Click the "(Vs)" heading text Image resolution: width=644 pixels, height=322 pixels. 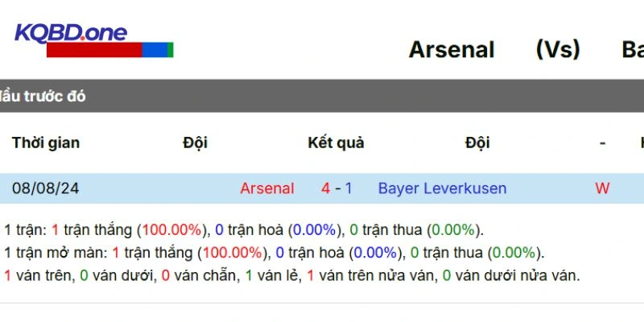(557, 49)
